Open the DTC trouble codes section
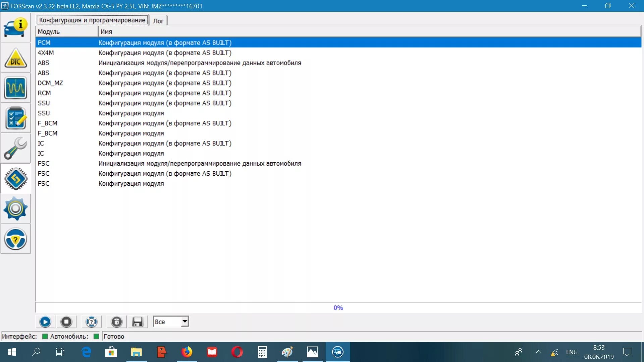Screen dimensions: 644x362 15,58
